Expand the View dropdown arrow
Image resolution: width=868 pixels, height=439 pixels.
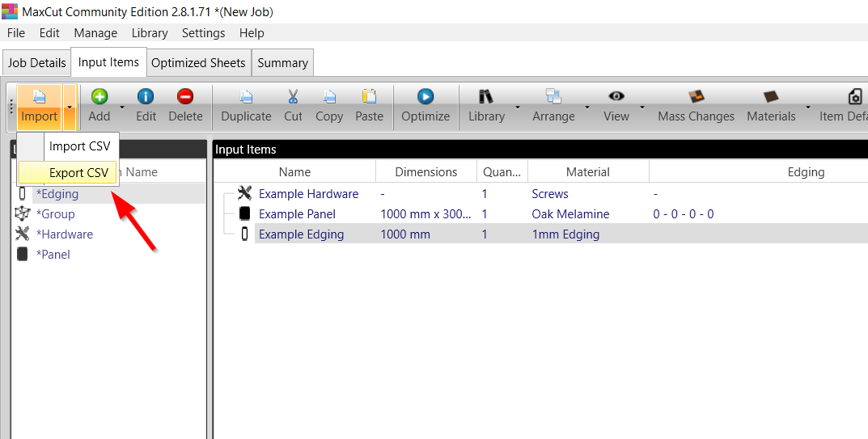(x=642, y=108)
